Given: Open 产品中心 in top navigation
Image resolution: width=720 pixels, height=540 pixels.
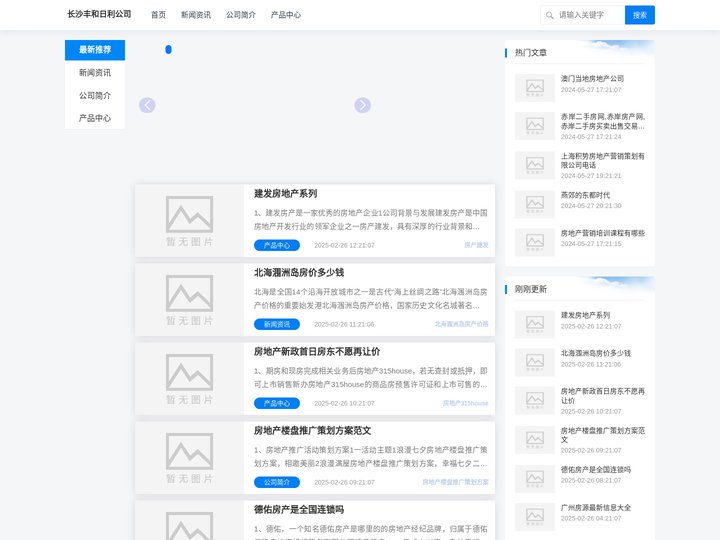Looking at the screenshot, I should click(286, 15).
